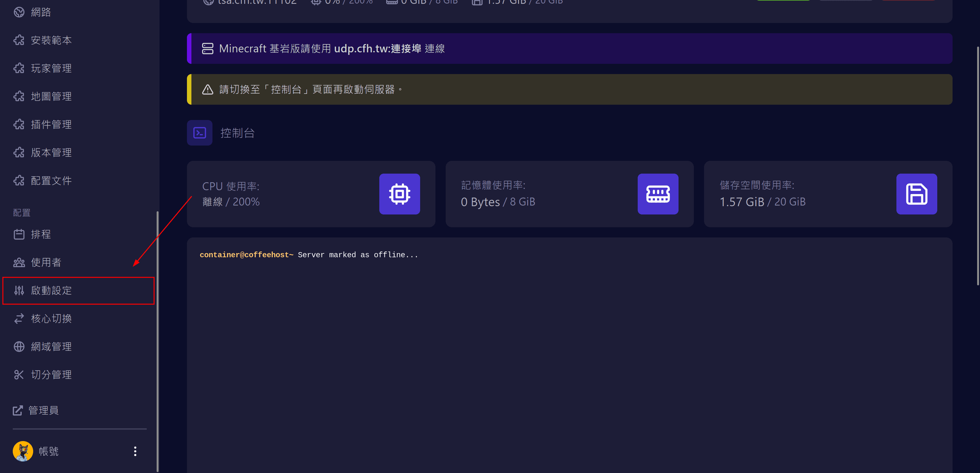Screen dimensions: 980x473
Task: Open 切分管理 with scissors icon
Action: click(x=51, y=375)
